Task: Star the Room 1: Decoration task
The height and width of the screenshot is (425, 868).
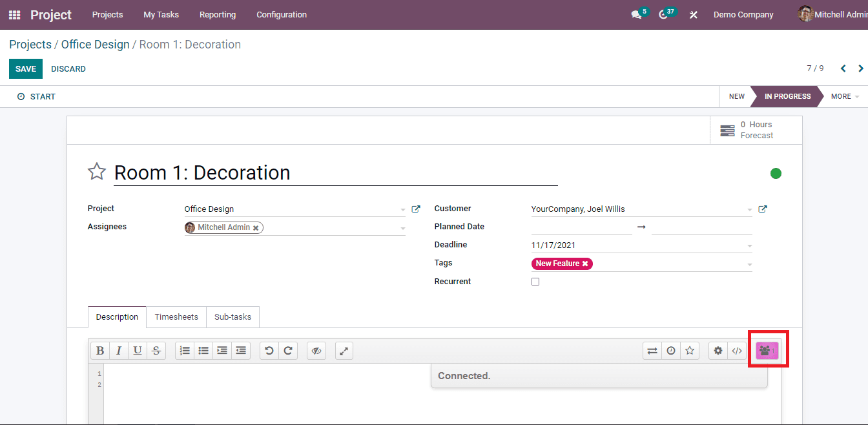Action: point(96,172)
